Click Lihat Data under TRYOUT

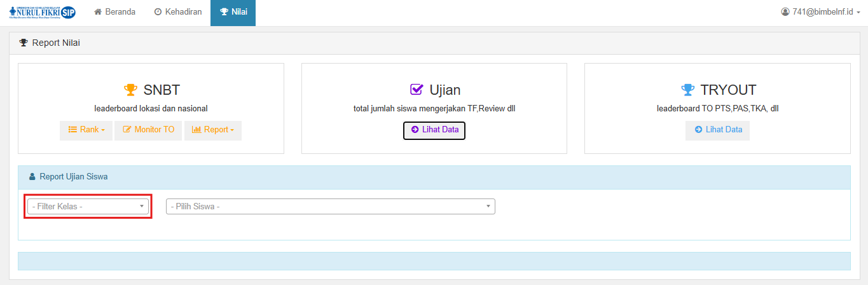(717, 130)
